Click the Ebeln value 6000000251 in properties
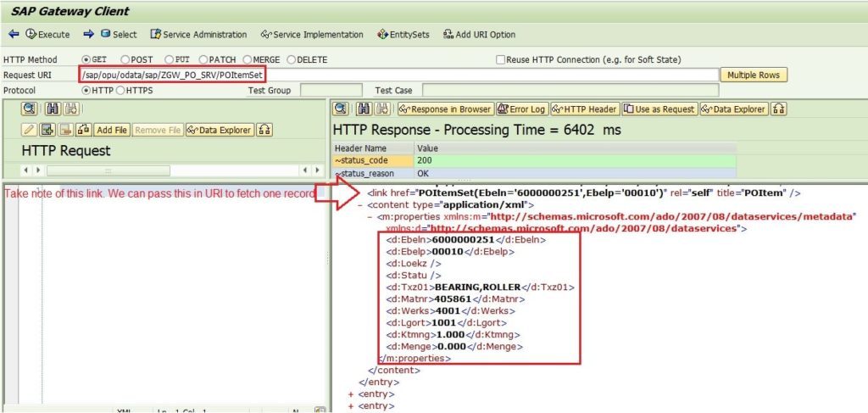The height and width of the screenshot is (413, 868). point(463,240)
